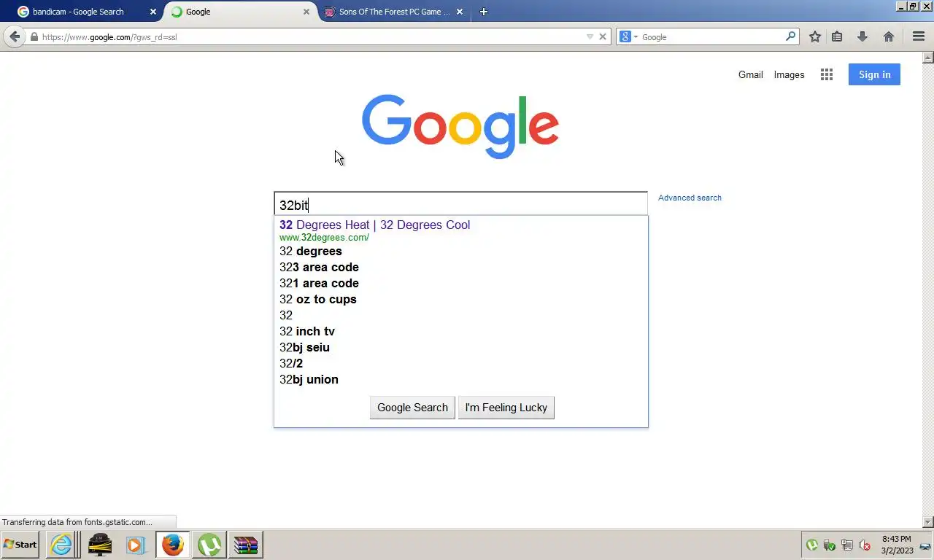Click the Google logo
Image resolution: width=934 pixels, height=560 pixels.
(x=460, y=126)
